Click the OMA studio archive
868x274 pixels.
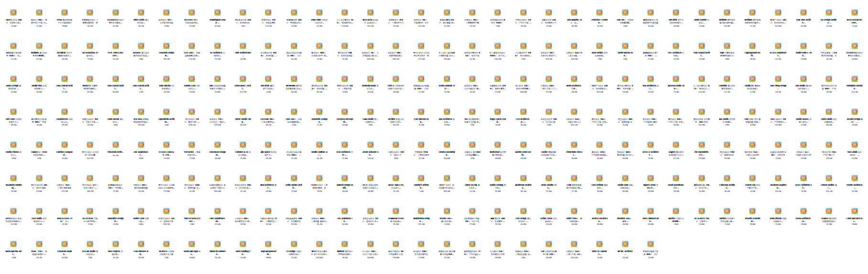click(x=370, y=112)
